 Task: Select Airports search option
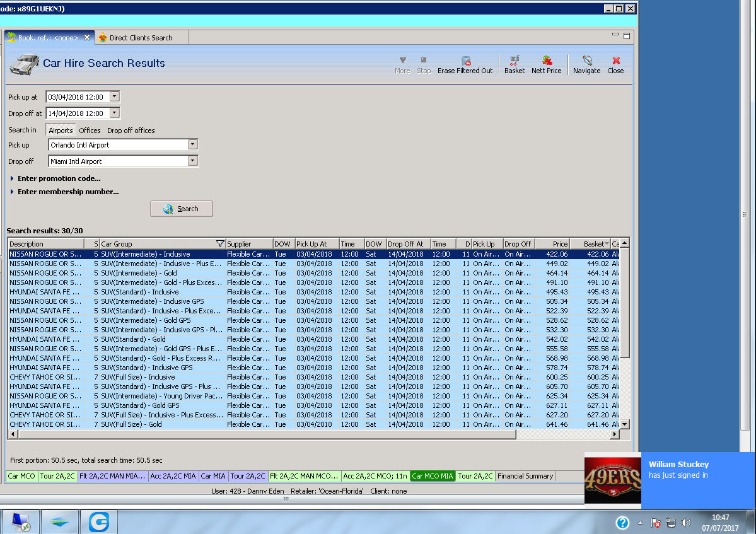coord(61,130)
